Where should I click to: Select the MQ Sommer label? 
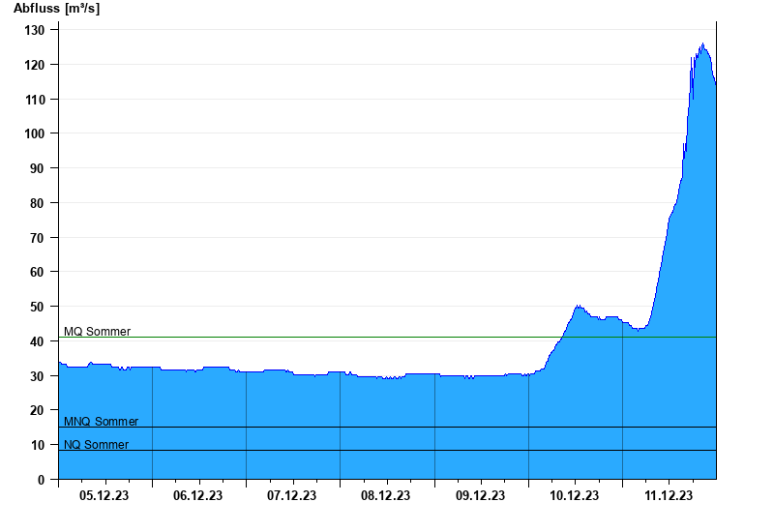pos(97,332)
